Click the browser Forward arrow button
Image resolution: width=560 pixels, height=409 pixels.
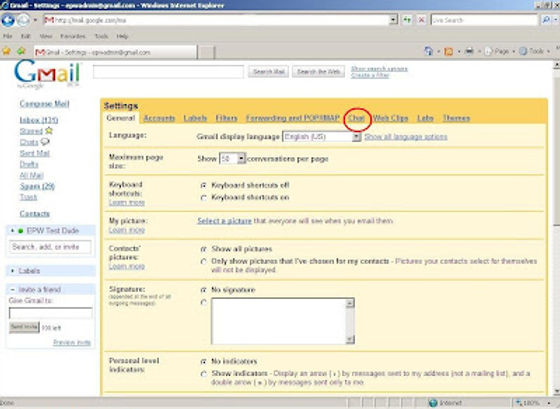[23, 20]
